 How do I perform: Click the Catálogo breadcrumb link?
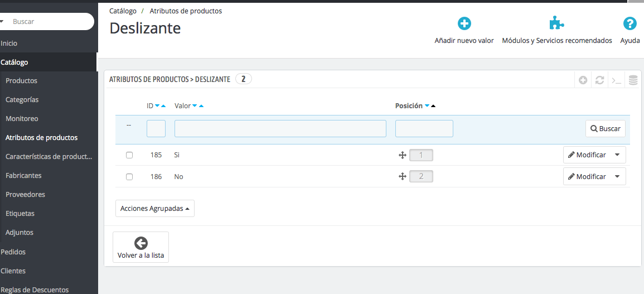coord(123,11)
